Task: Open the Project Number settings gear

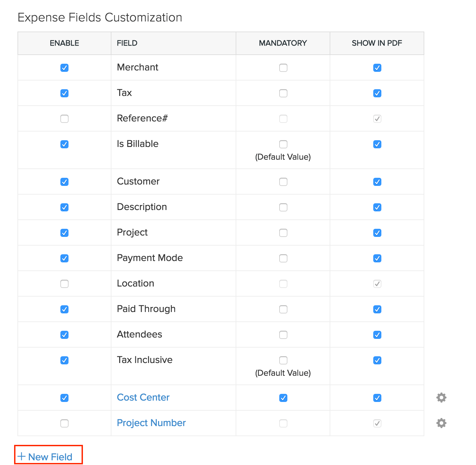Action: coord(441,423)
